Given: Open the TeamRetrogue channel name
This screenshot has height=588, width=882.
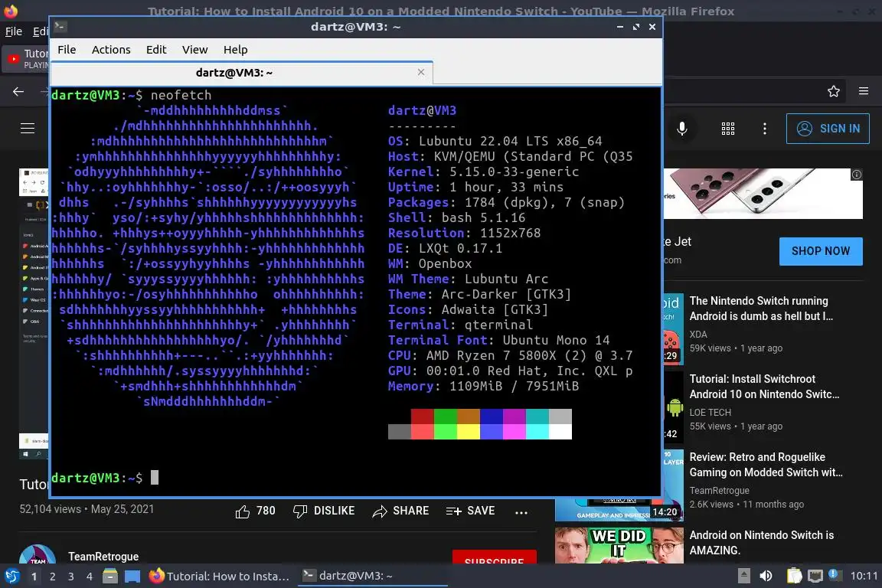Looking at the screenshot, I should click(103, 556).
